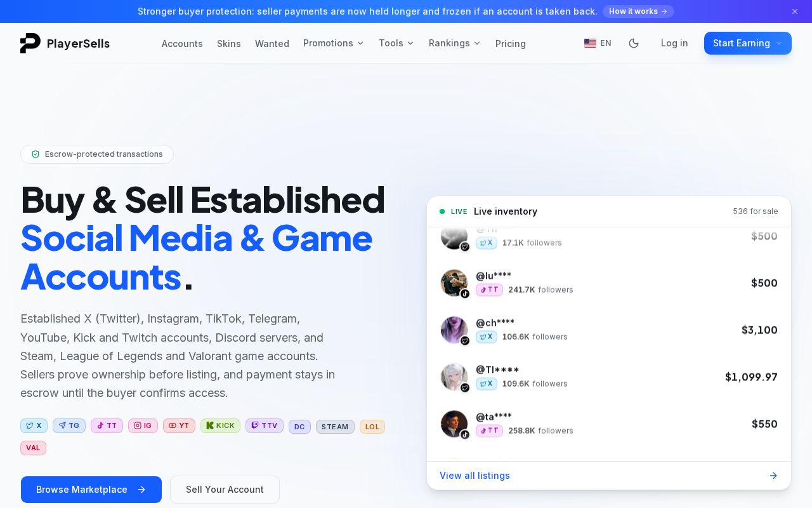This screenshot has height=508, width=812.
Task: Click the 106.6K followers text
Action: pyautogui.click(x=535, y=337)
